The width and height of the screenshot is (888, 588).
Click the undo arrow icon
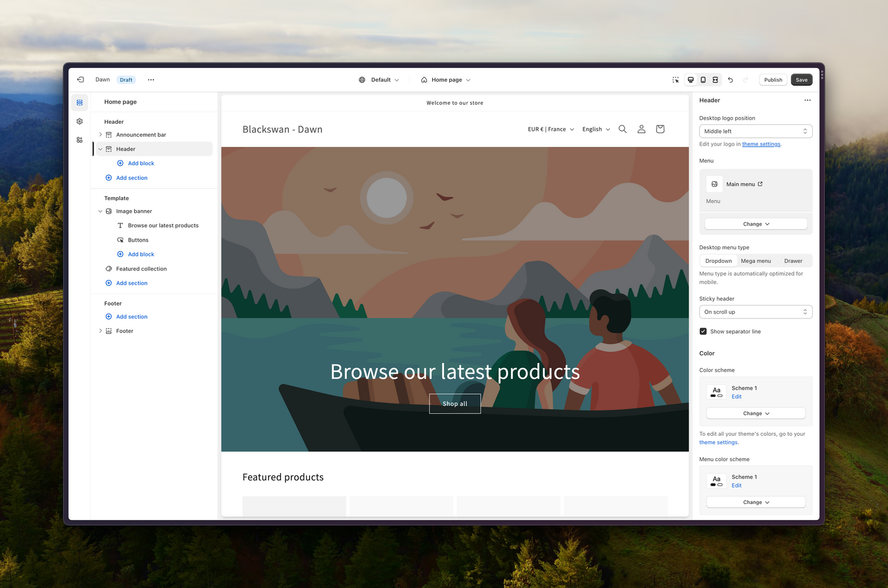pos(731,79)
